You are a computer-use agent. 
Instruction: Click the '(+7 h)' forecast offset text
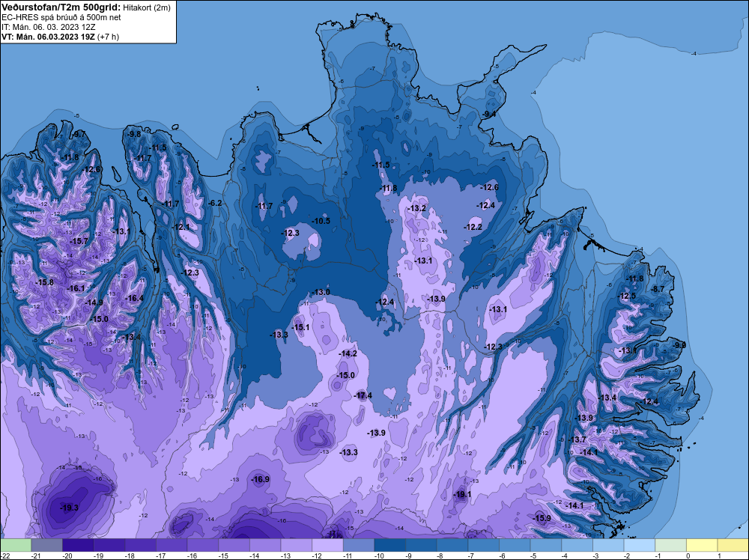pyautogui.click(x=108, y=37)
